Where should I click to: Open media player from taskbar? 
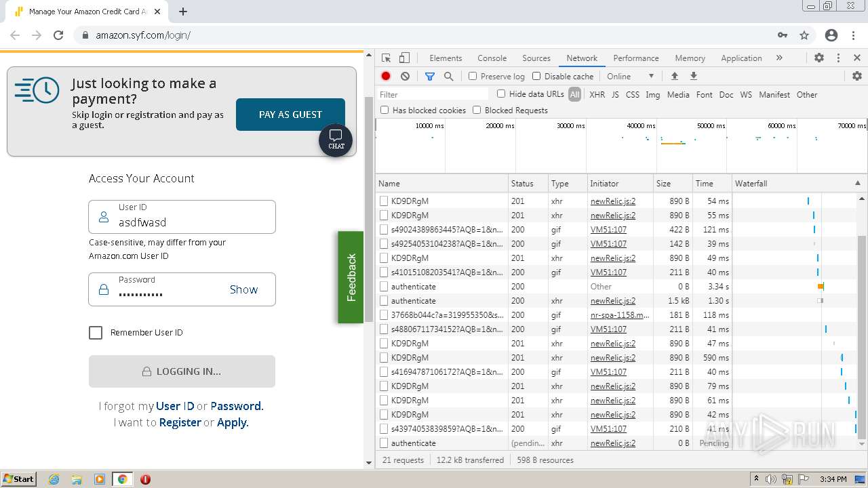point(100,479)
